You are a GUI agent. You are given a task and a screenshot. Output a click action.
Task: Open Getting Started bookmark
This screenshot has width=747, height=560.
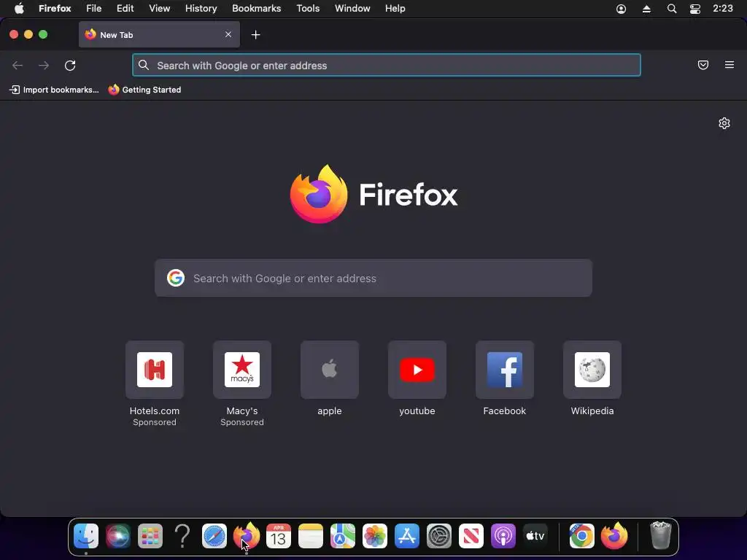pos(145,90)
